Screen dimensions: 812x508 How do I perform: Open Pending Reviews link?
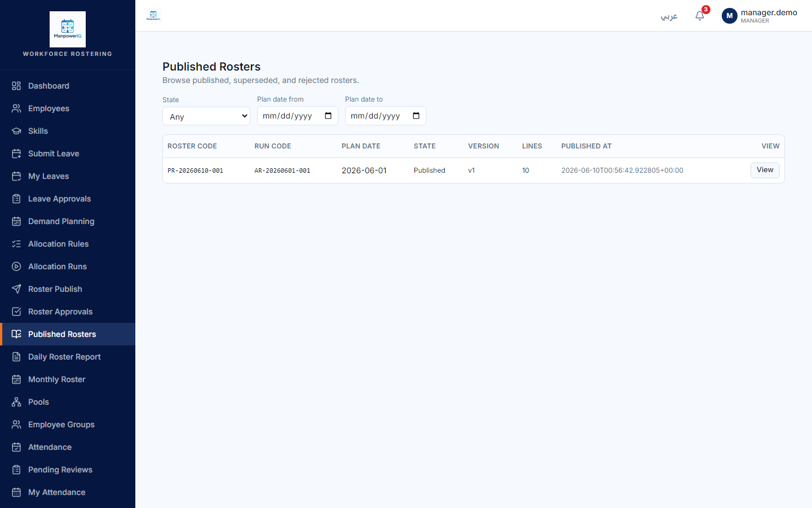pos(68,470)
